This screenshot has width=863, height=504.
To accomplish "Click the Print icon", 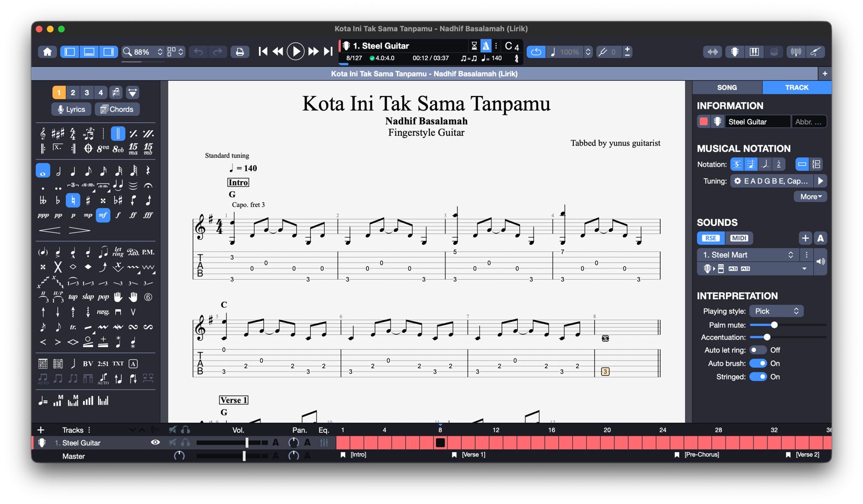I will (x=240, y=52).
